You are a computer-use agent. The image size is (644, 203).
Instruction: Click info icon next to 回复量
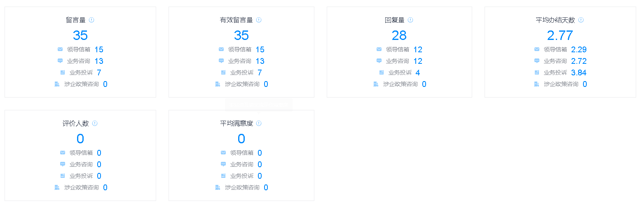point(410,20)
